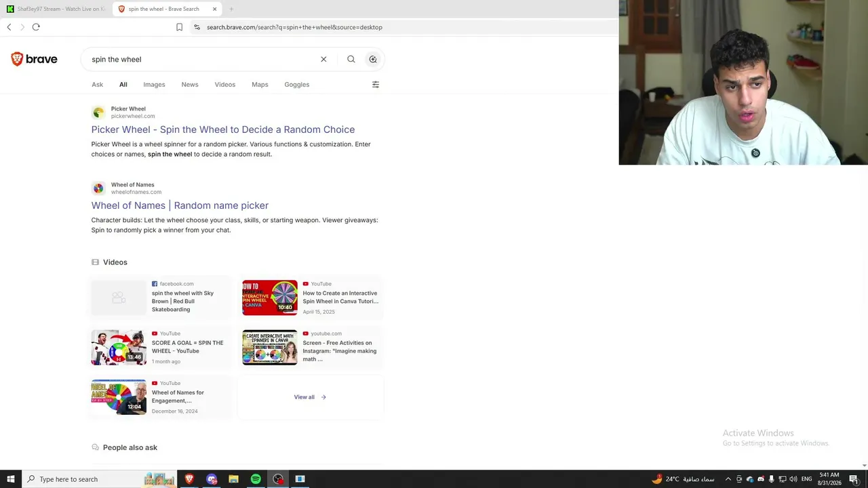Screen dimensions: 868x488
Task: Open search filter settings
Action: tap(376, 85)
